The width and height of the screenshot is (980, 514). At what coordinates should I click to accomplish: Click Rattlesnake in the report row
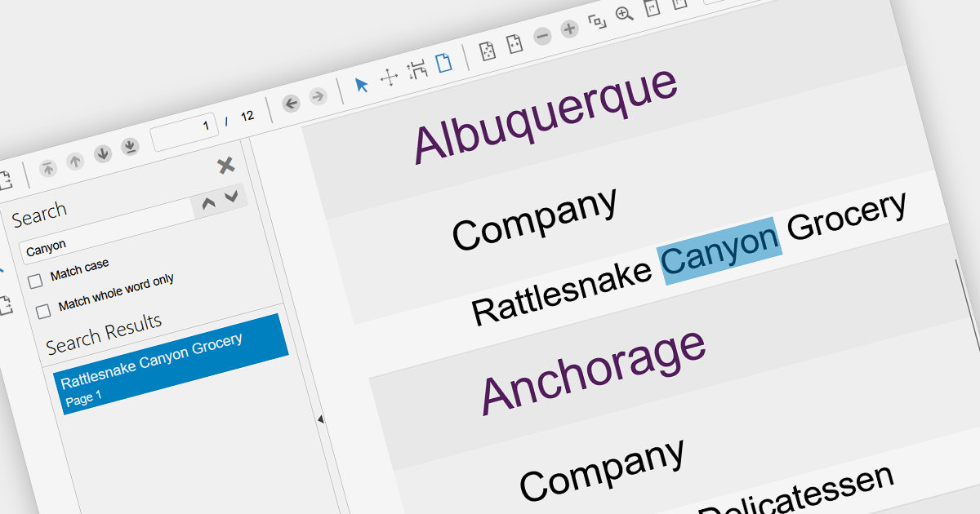(x=562, y=294)
